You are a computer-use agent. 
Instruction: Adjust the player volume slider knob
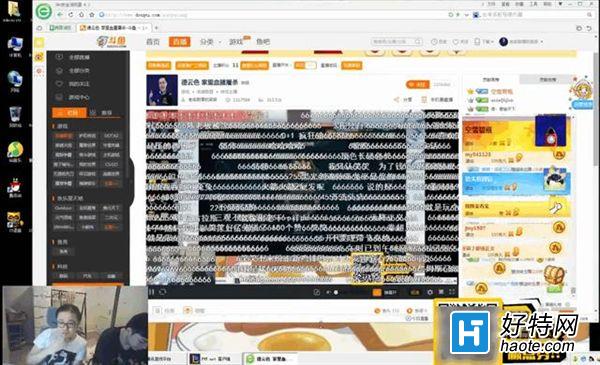coord(336,292)
